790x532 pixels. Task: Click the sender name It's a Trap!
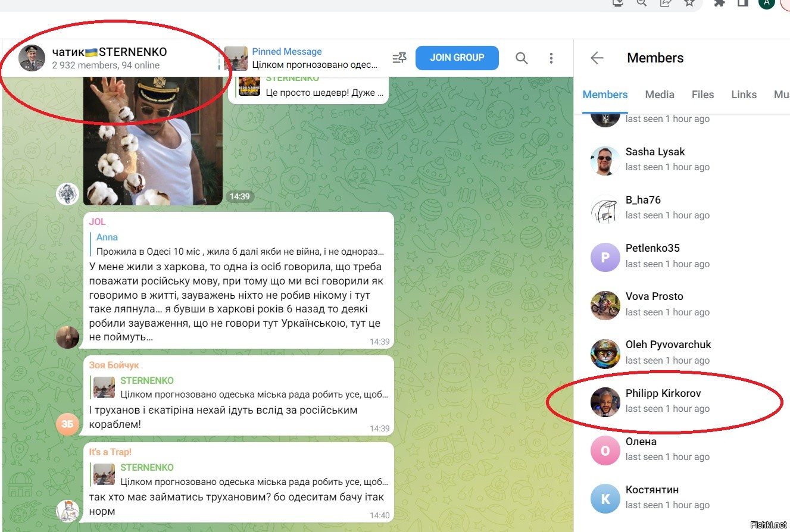pos(110,452)
